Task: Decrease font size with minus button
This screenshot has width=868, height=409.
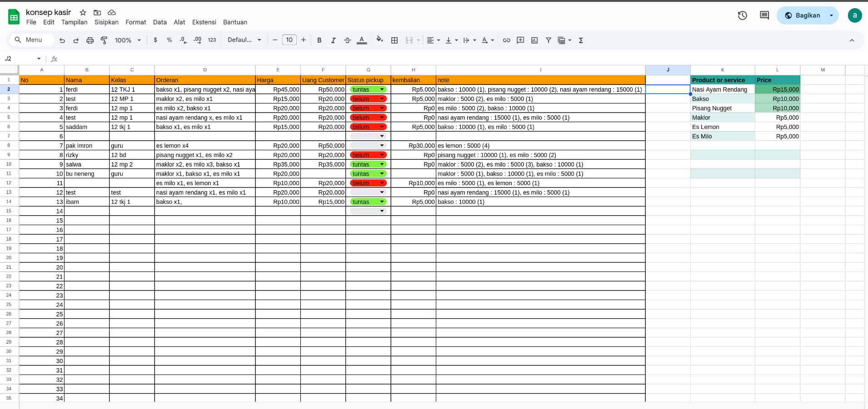Action: tap(275, 40)
